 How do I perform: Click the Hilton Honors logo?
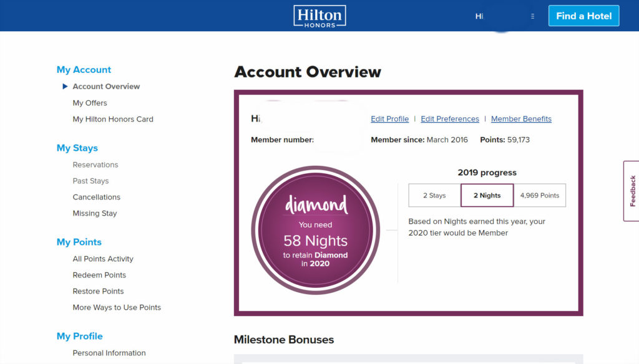click(319, 16)
